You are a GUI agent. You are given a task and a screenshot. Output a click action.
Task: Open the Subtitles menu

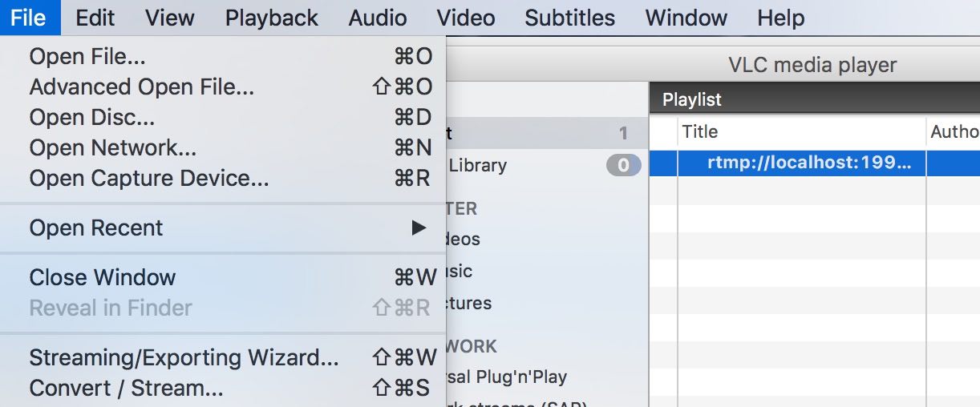[570, 18]
